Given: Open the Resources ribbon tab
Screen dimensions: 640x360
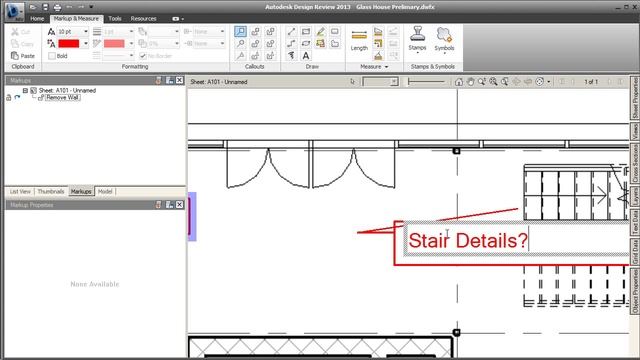Looking at the screenshot, I should [143, 19].
